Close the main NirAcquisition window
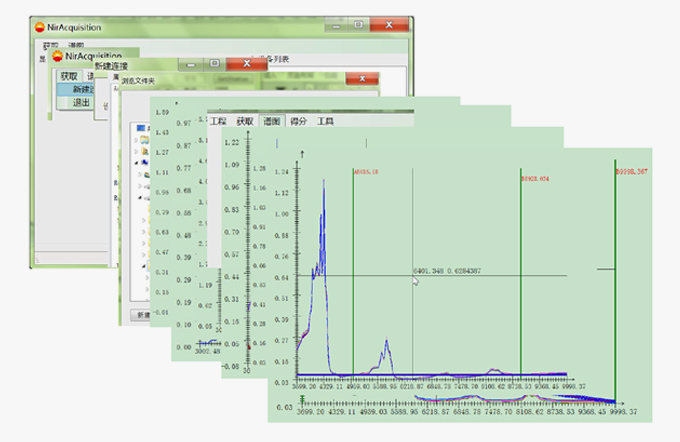 tap(389, 25)
